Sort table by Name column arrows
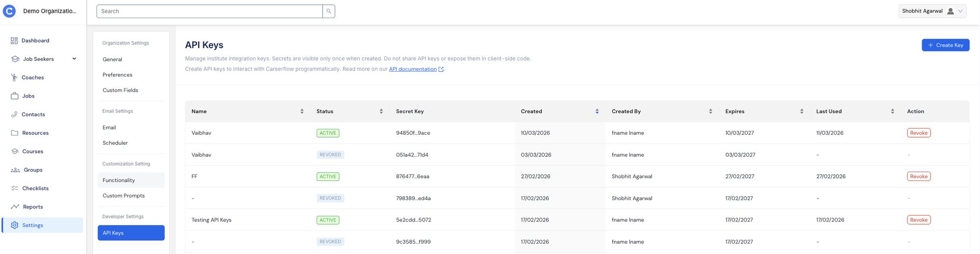This screenshot has height=254, width=980. coord(302,111)
